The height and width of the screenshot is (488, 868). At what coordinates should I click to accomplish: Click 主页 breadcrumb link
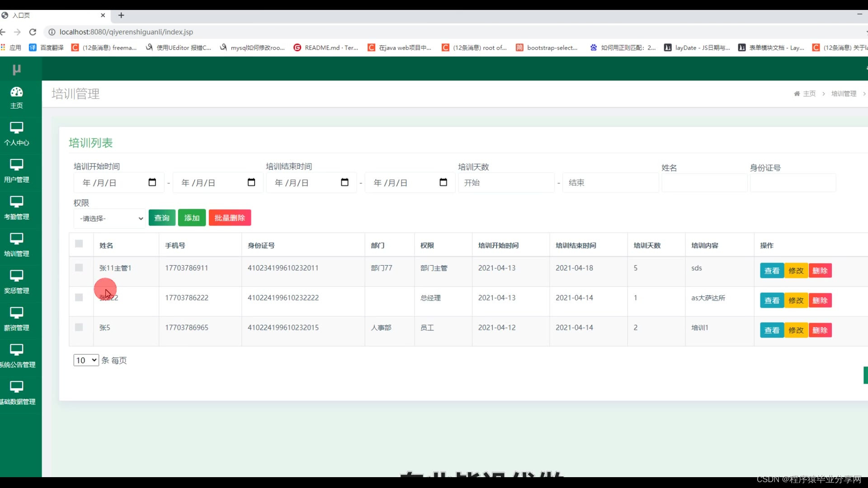(809, 94)
